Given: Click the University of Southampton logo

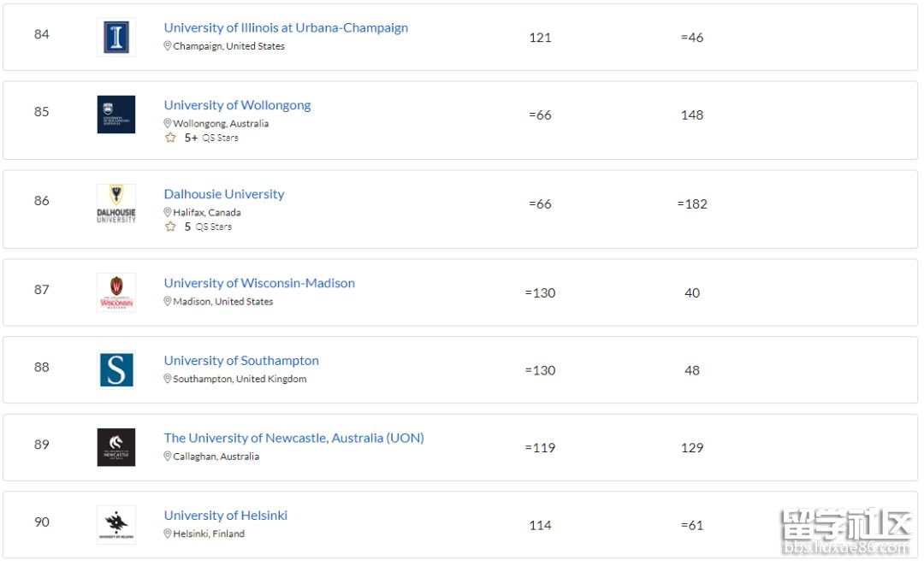Looking at the screenshot, I should [x=116, y=370].
